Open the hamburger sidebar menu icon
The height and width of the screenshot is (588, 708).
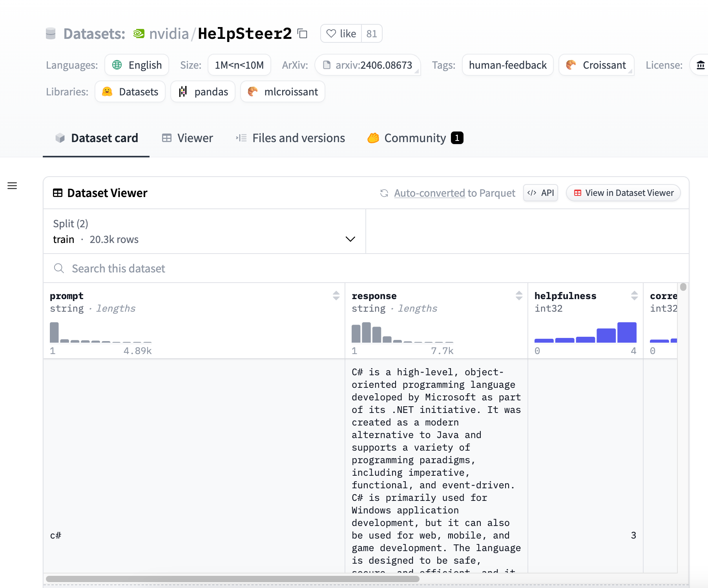pos(12,186)
